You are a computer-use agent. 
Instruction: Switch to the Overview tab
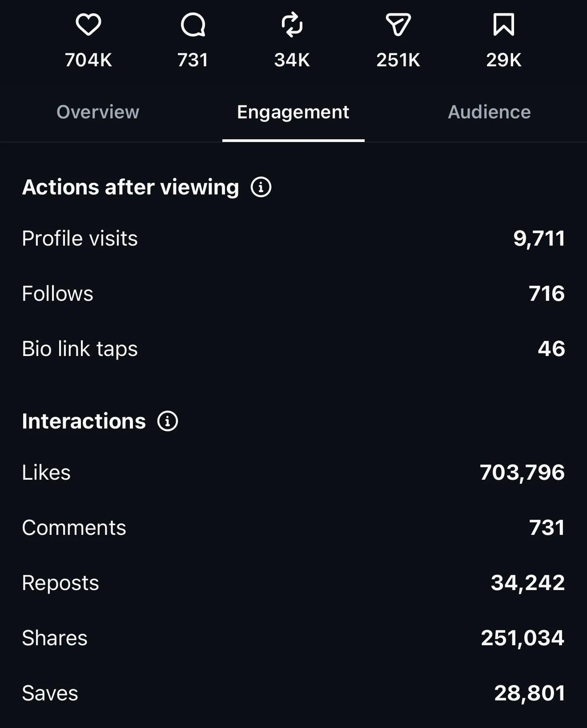coord(98,112)
